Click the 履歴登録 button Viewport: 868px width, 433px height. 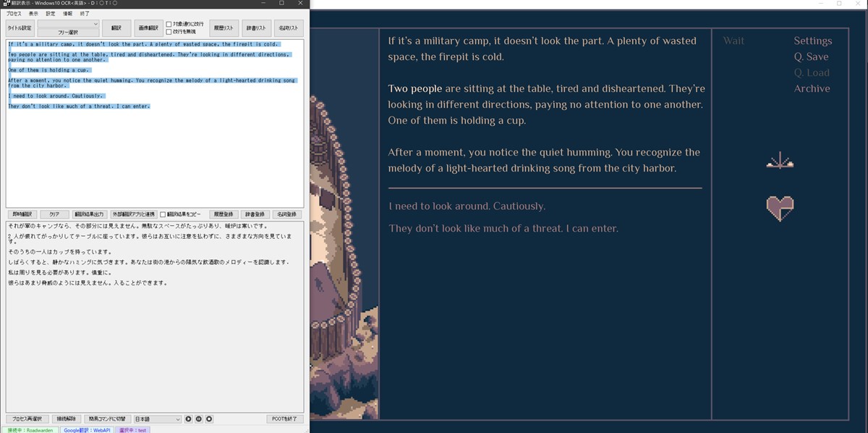tap(224, 214)
